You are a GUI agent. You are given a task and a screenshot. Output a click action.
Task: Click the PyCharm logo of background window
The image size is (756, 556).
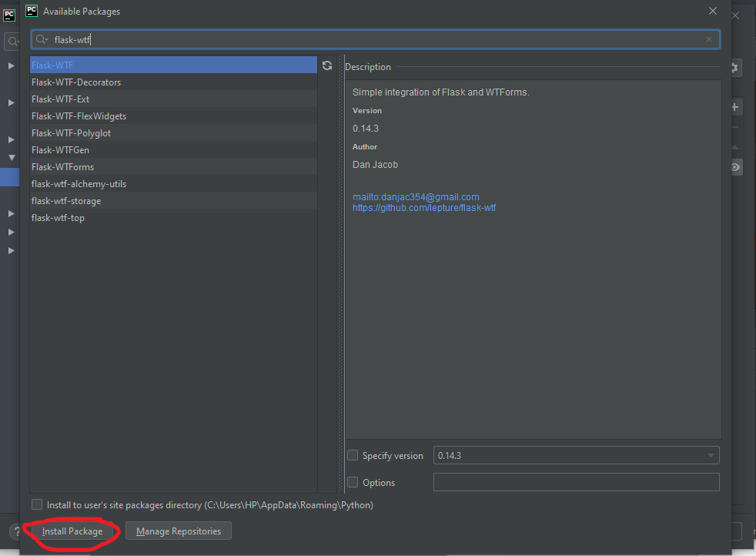click(x=9, y=15)
